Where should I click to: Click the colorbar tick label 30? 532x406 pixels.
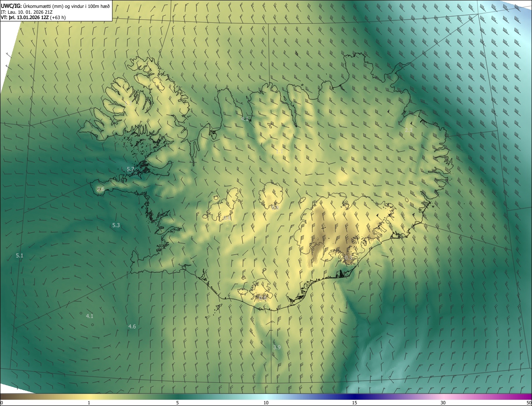click(x=443, y=403)
